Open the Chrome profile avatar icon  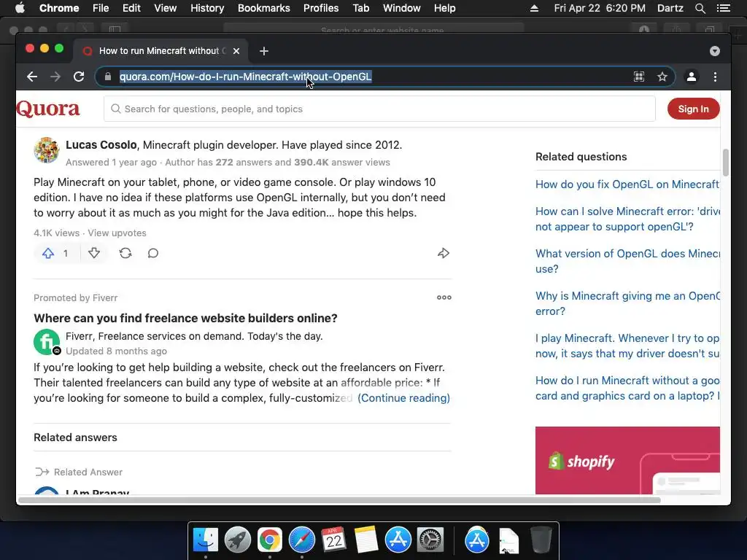(692, 77)
